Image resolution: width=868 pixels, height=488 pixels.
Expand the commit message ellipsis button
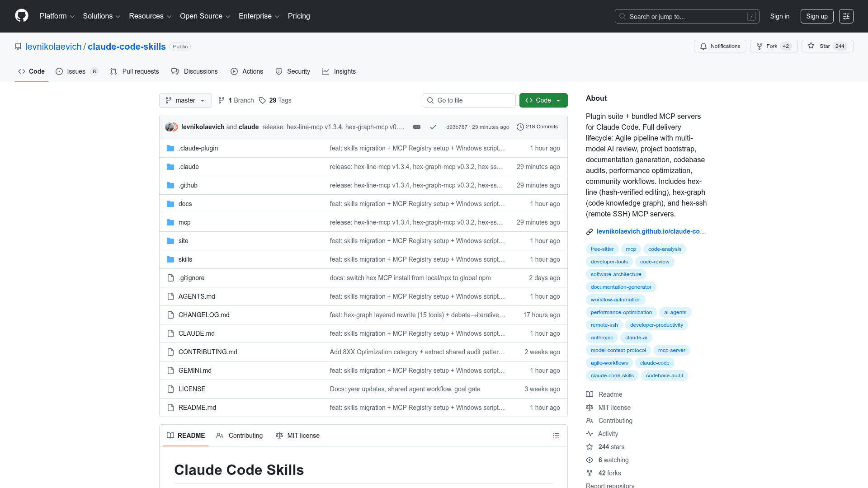[x=417, y=127]
